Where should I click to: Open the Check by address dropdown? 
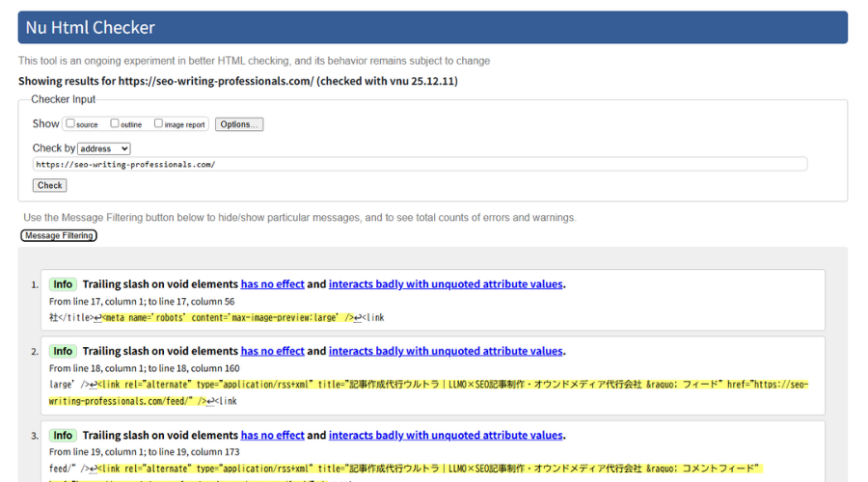(104, 148)
